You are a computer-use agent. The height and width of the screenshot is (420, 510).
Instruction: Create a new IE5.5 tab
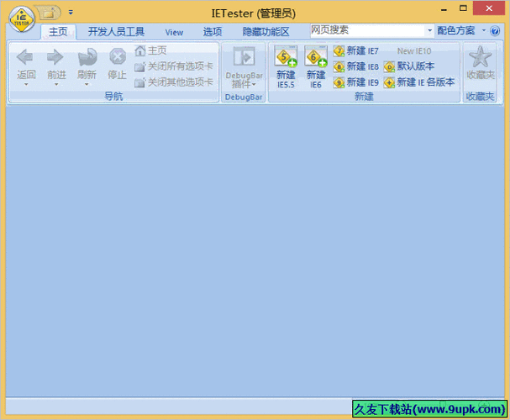tap(286, 67)
